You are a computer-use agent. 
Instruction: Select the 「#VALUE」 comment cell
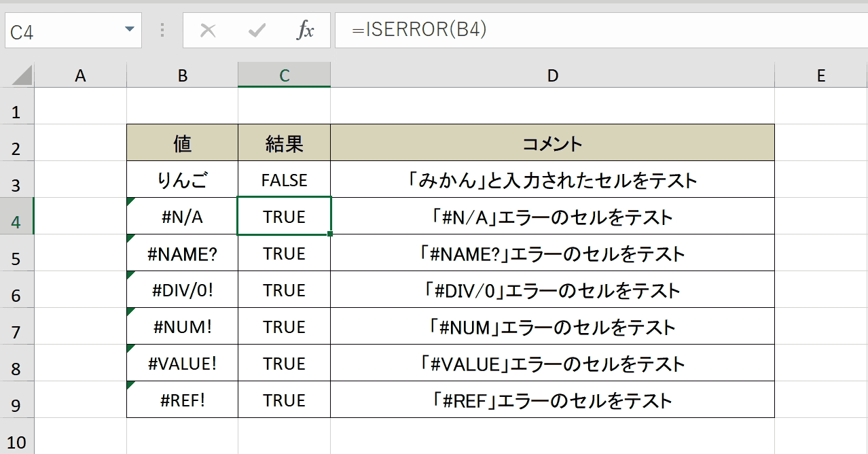coord(552,363)
